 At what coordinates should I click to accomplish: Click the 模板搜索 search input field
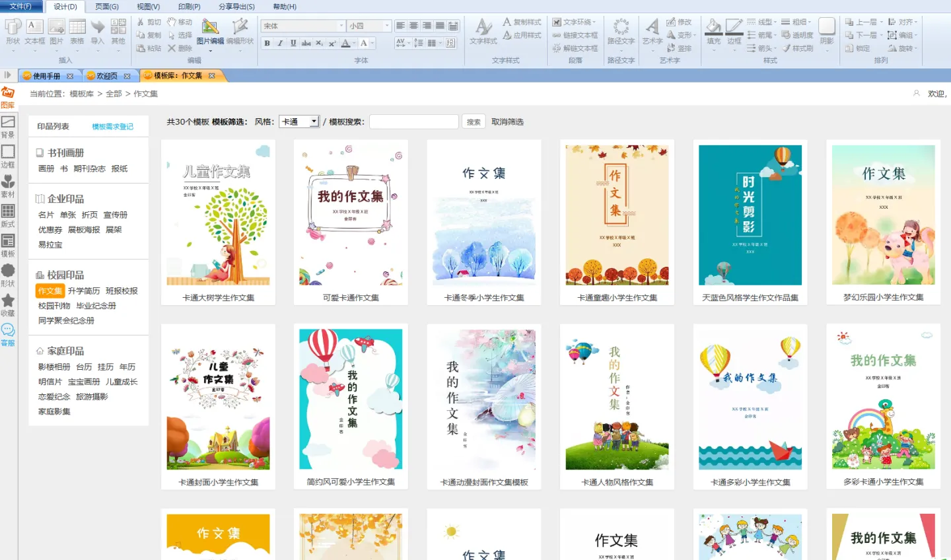tap(413, 122)
